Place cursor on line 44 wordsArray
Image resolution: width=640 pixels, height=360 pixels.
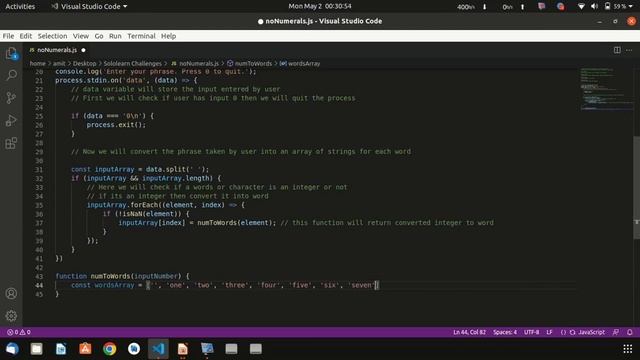(x=114, y=285)
